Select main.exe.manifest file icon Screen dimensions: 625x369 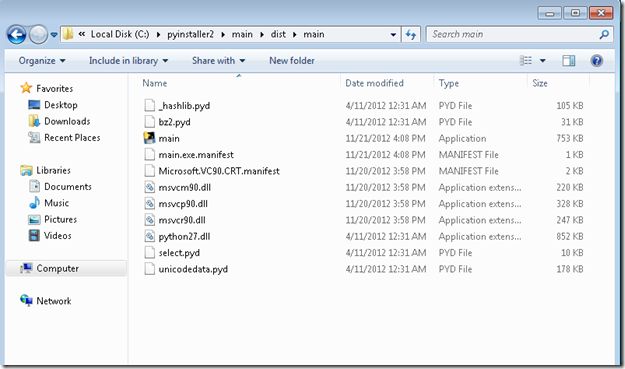[x=149, y=154]
